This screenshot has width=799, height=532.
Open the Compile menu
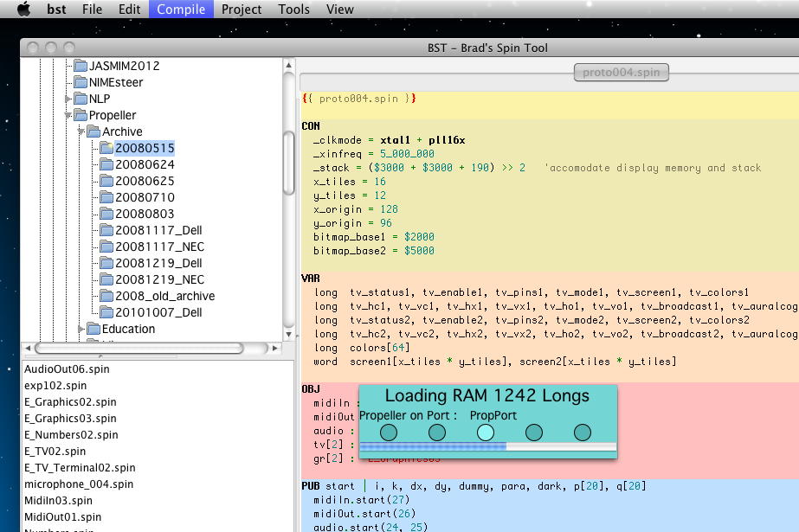(x=181, y=10)
